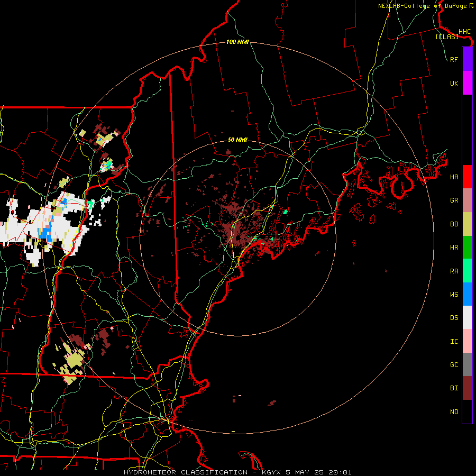Click the ND legend label
The height and width of the screenshot is (476, 476).
tap(454, 412)
